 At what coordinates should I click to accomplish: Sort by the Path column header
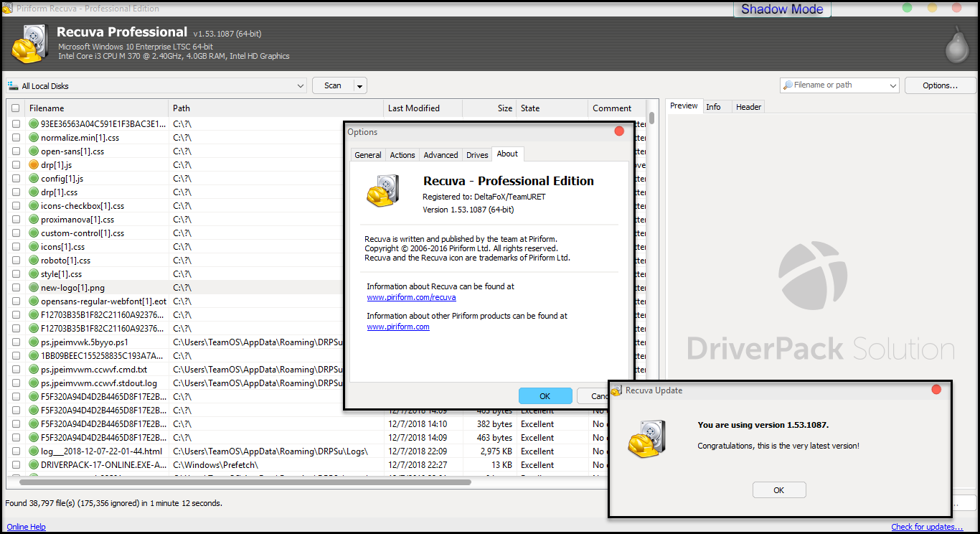(276, 108)
